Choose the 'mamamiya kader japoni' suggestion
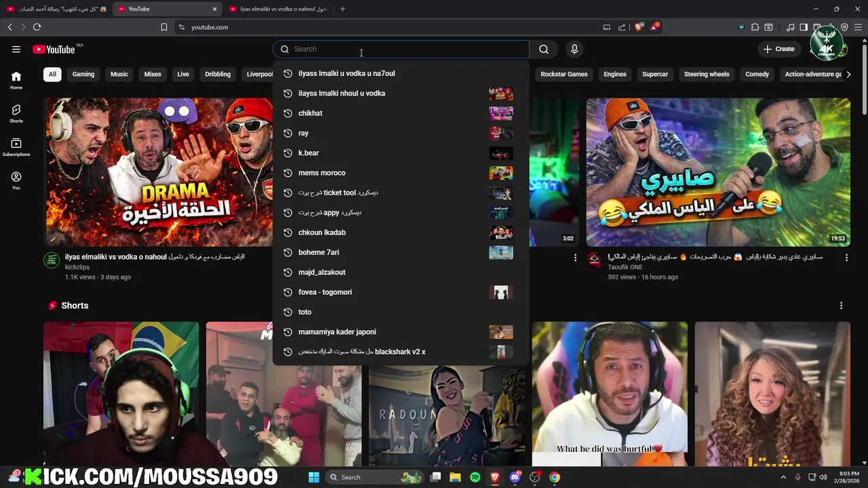868x488 pixels. pos(401,332)
